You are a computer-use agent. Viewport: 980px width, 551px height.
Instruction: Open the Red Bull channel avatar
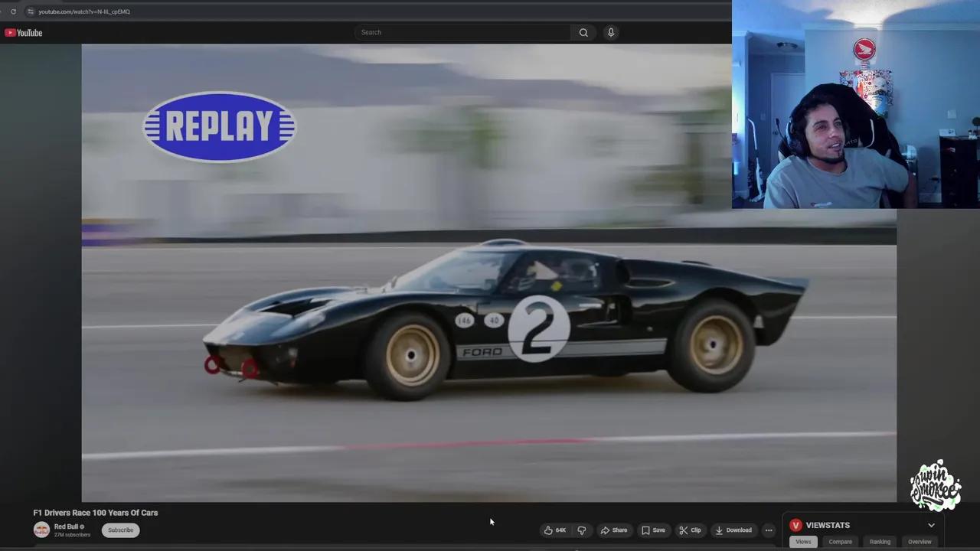[x=41, y=530]
